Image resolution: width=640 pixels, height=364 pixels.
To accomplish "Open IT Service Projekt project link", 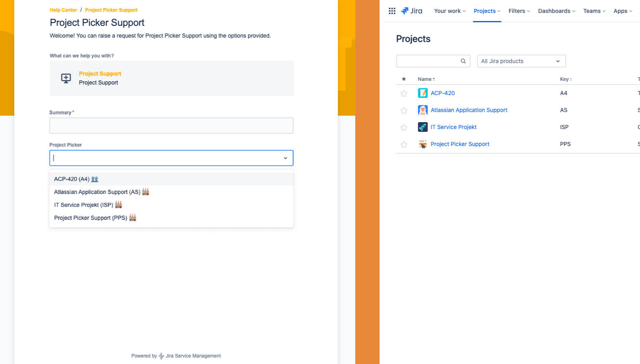I will pyautogui.click(x=454, y=127).
